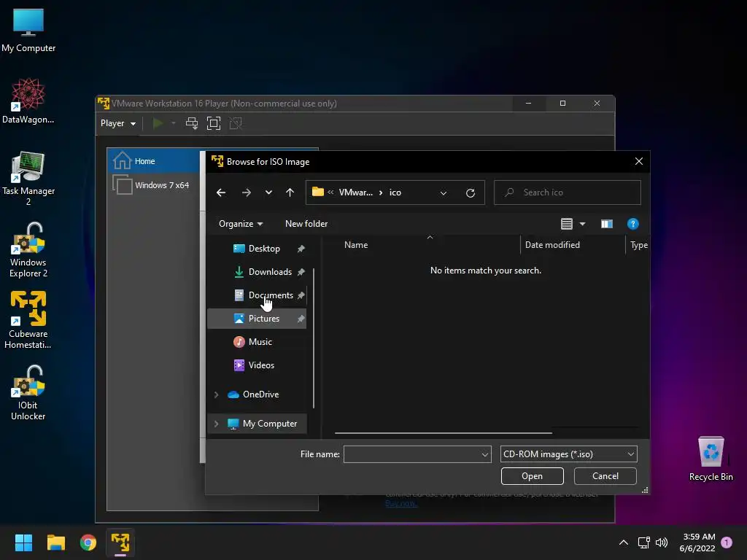The height and width of the screenshot is (560, 747).
Task: Open the Windows Start menu
Action: 23,542
